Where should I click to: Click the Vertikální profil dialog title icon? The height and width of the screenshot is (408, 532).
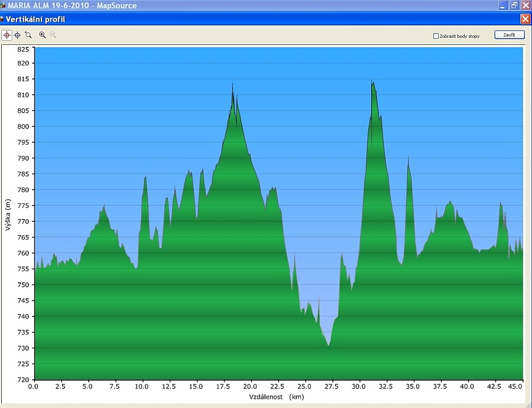pos(2,19)
